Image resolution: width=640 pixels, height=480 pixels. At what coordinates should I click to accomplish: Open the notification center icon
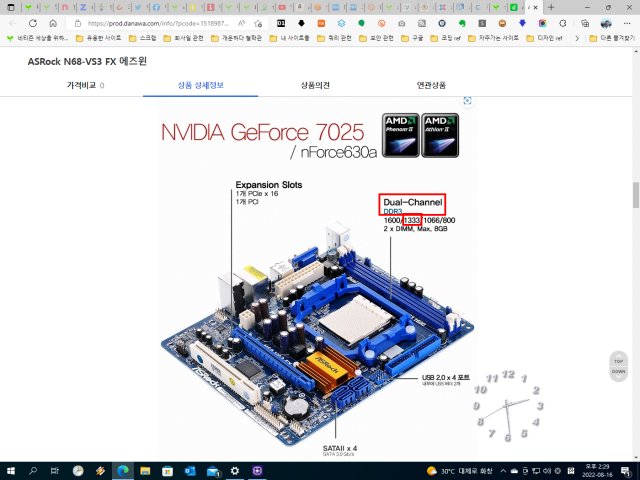coord(627,471)
